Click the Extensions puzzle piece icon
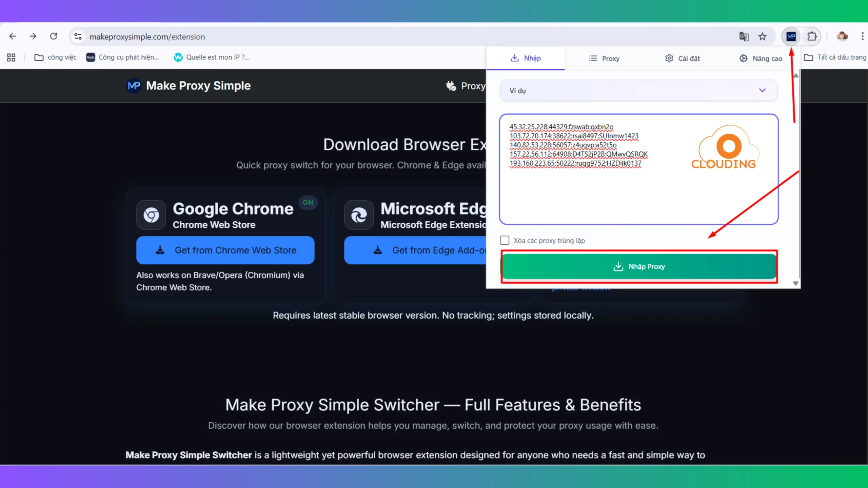The height and width of the screenshot is (488, 868). pos(812,36)
